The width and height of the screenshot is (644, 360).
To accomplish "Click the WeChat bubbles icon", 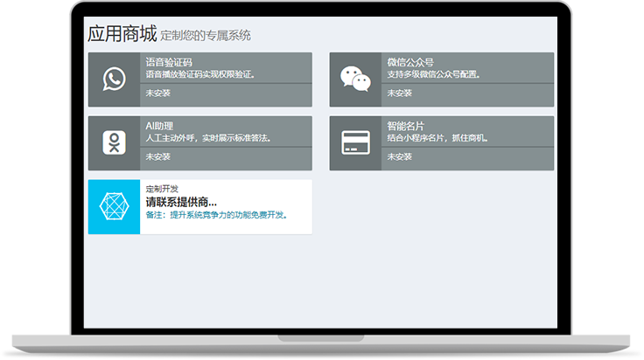I will [355, 80].
